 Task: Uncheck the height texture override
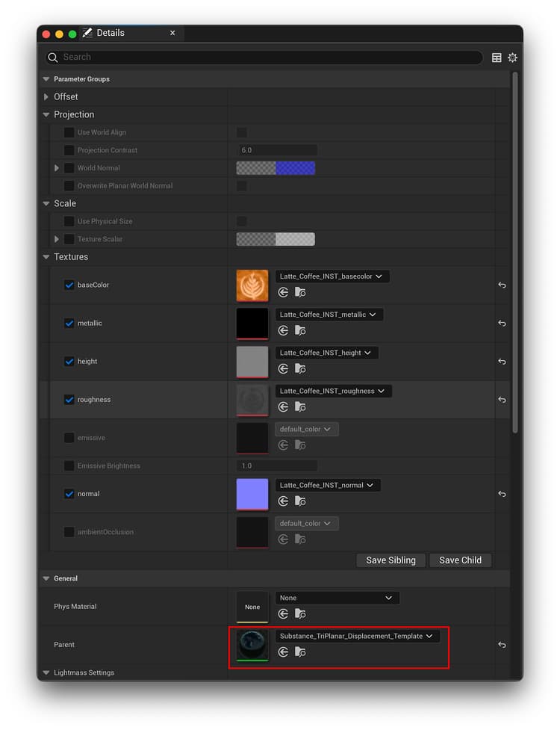(x=69, y=362)
